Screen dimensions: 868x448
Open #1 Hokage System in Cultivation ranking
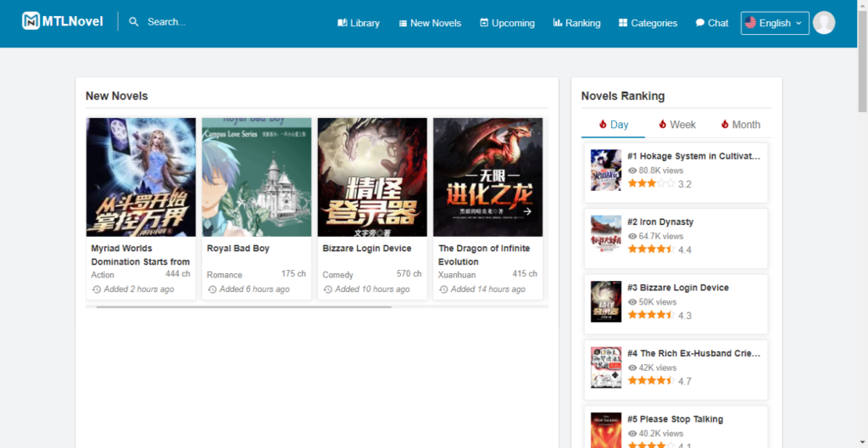(676, 173)
